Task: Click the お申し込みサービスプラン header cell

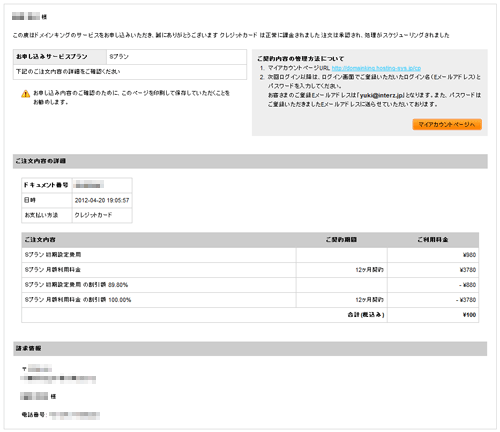Action: pos(60,57)
